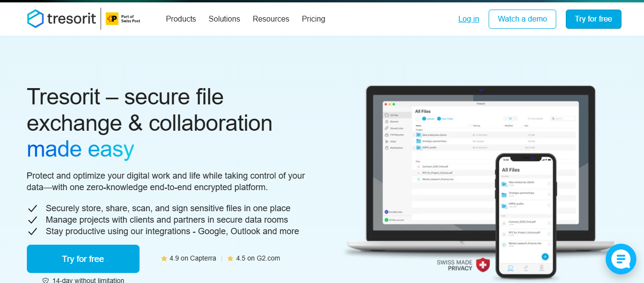Open Contract_2025_final.pdf options in phone mockup
Image resolution: width=644 pixels, height=283 pixels.
[x=549, y=223]
